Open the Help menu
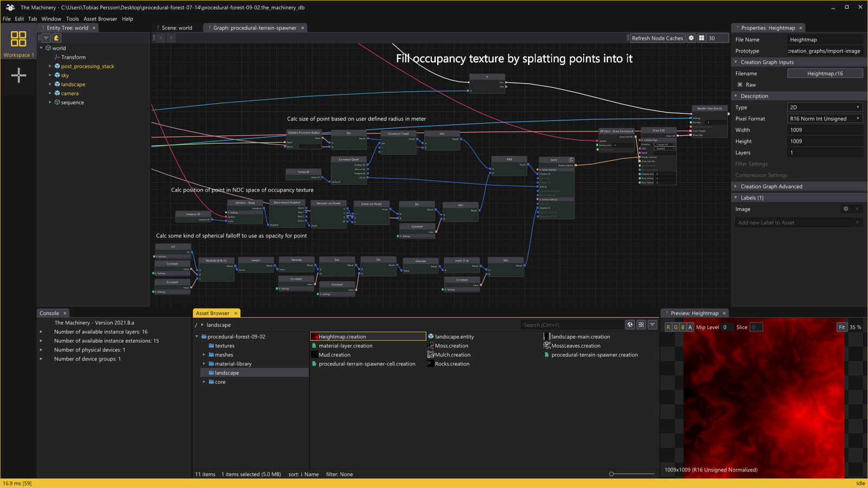Viewport: 868px width, 488px height. [x=127, y=19]
